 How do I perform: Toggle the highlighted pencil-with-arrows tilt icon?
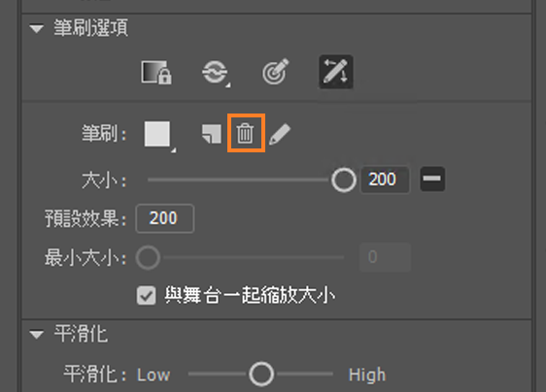coord(336,72)
